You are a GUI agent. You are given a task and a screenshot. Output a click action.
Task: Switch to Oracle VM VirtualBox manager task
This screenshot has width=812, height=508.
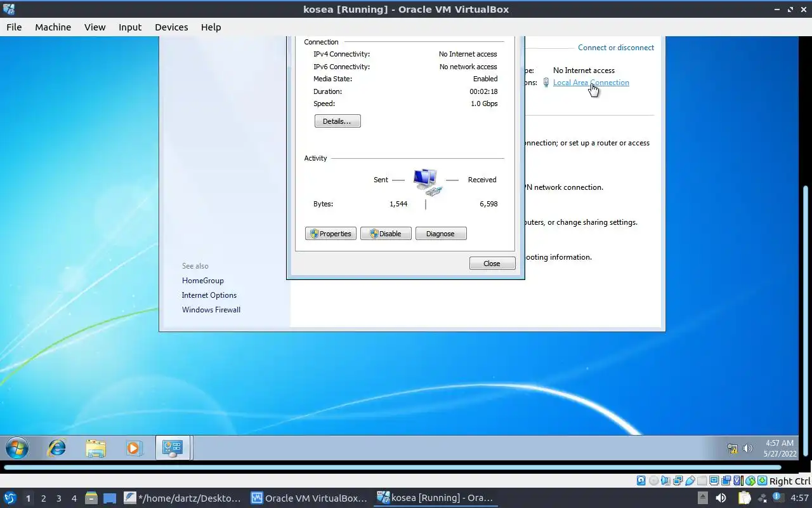pos(310,498)
